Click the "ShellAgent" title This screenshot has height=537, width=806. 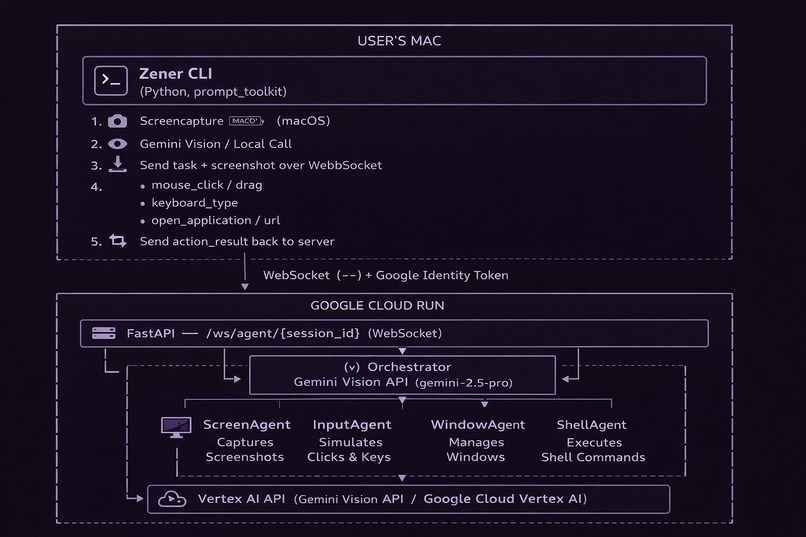(591, 424)
